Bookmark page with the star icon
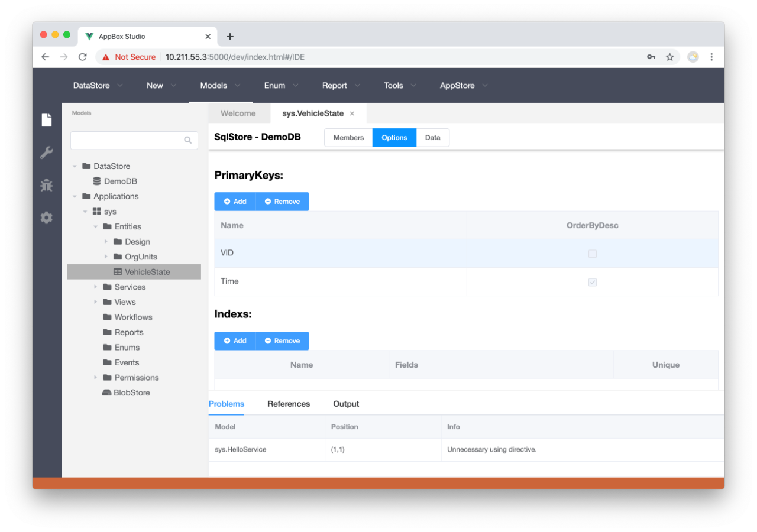 click(x=669, y=57)
